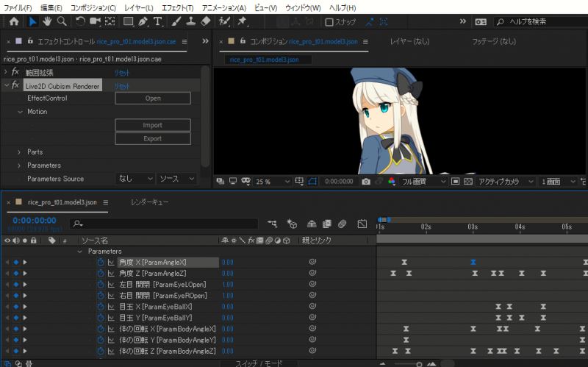Switch to the レンダーキュー tab
Viewport: 588px width, 367px height.
tap(151, 202)
